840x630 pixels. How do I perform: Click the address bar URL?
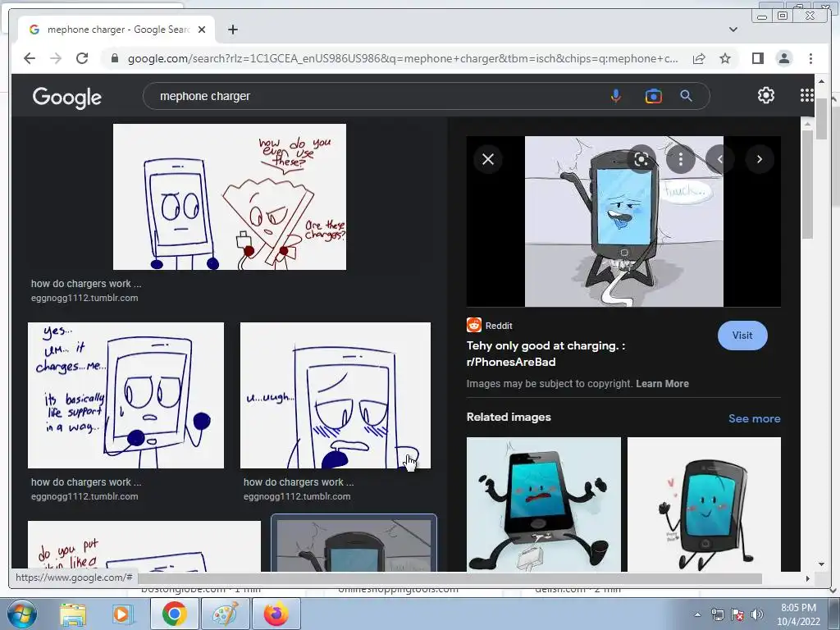(403, 58)
